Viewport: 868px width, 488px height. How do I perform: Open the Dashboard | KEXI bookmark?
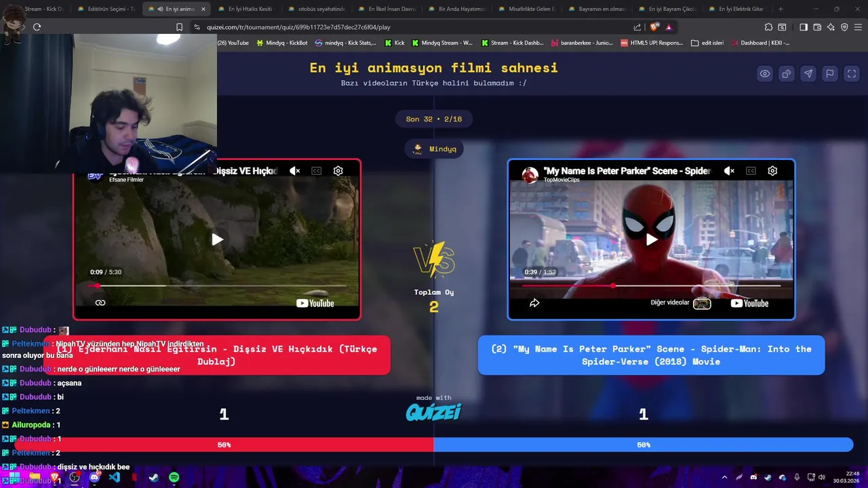coord(760,43)
